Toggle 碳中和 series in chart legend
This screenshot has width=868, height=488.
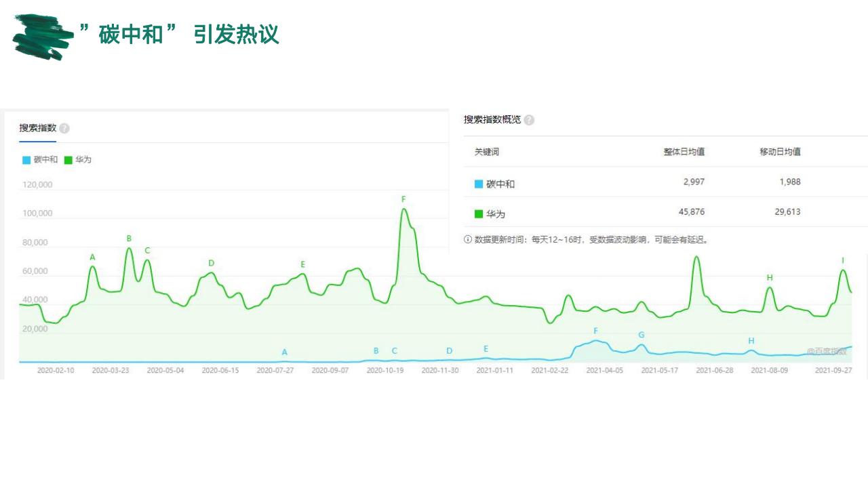[41, 160]
